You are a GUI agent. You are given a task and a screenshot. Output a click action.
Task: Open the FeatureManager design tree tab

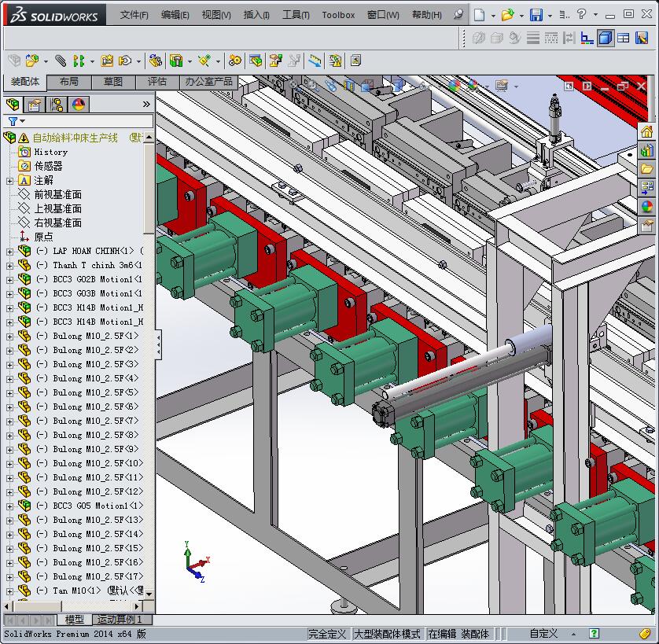13,105
